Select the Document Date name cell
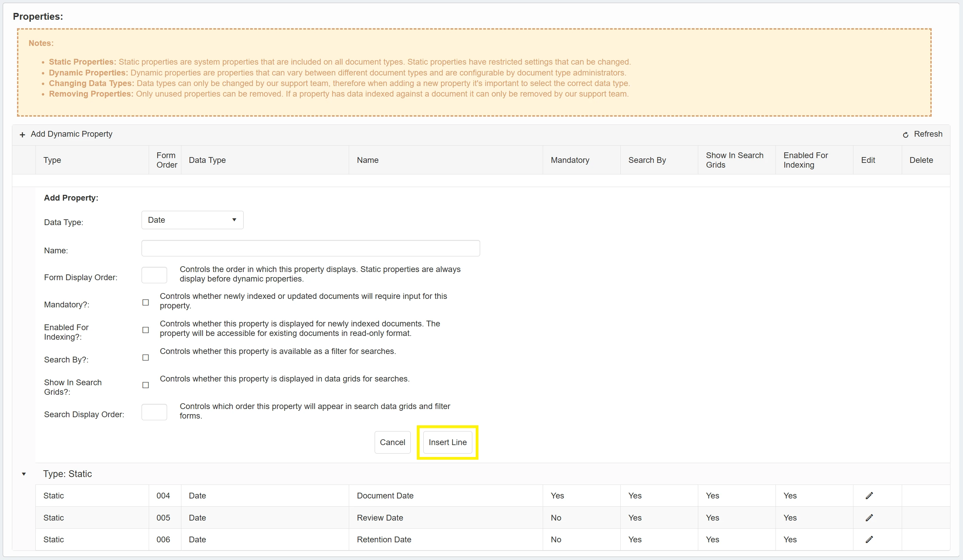Viewport: 963px width, 560px height. [446, 495]
